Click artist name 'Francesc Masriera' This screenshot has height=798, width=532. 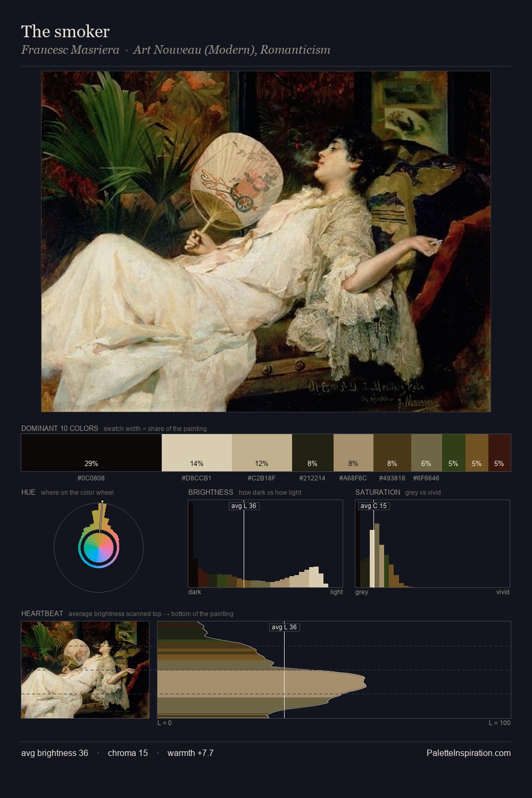click(70, 49)
